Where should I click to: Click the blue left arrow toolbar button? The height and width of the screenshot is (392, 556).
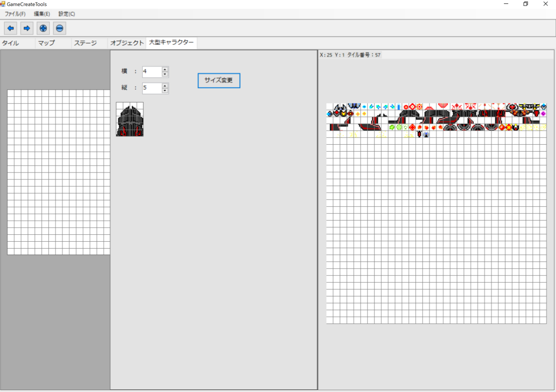click(10, 28)
